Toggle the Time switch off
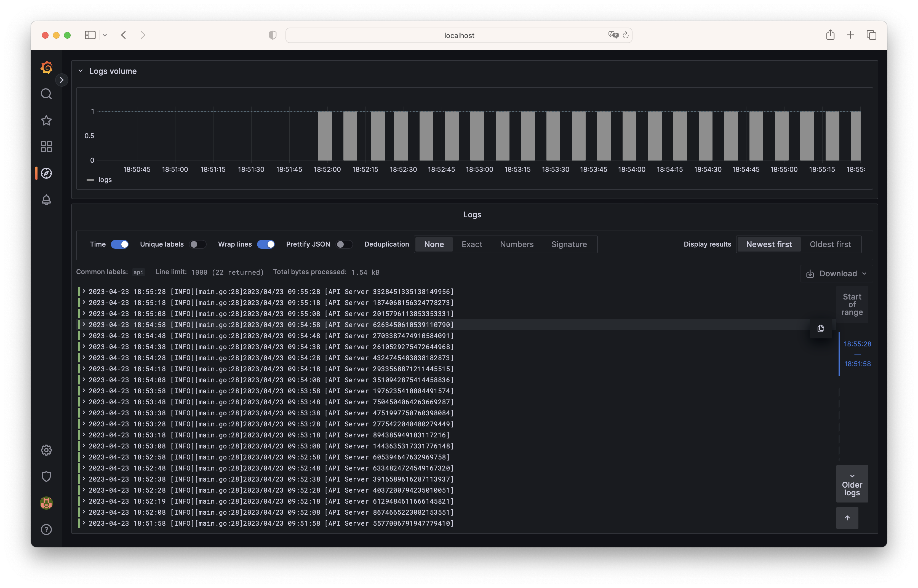The height and width of the screenshot is (588, 918). (x=119, y=244)
